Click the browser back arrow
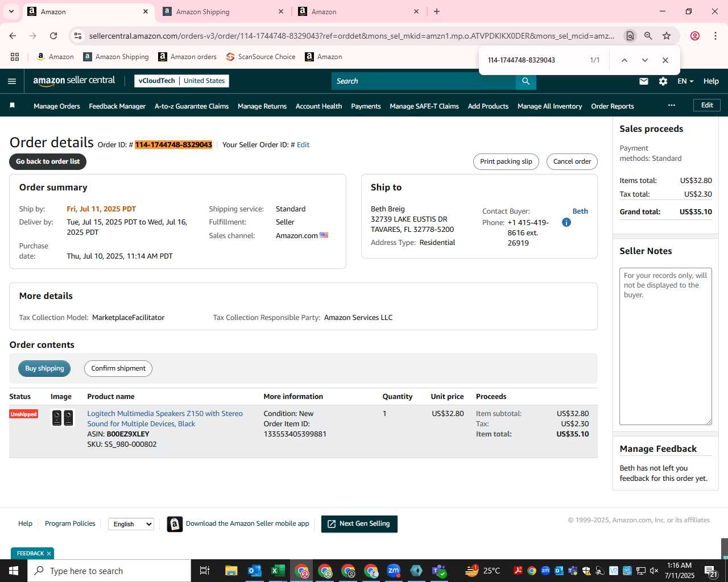 coord(13,36)
